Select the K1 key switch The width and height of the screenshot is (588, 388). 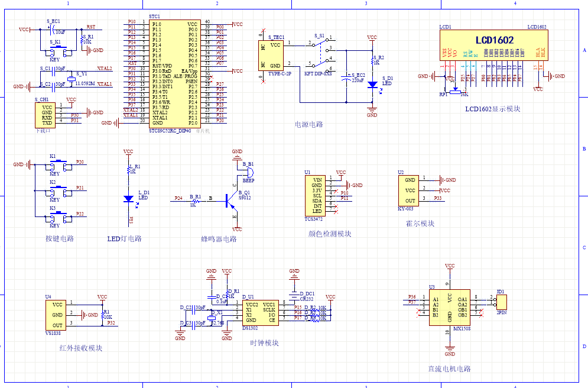click(x=59, y=166)
